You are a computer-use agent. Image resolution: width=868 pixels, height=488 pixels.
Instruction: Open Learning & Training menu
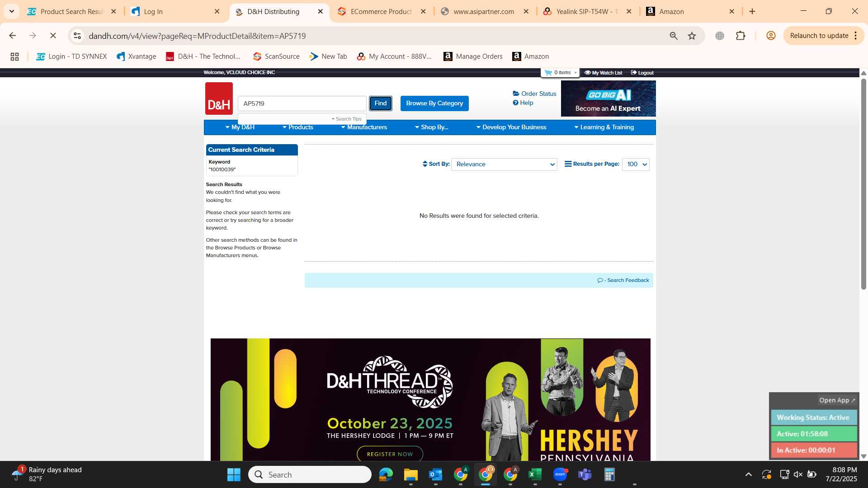604,127
